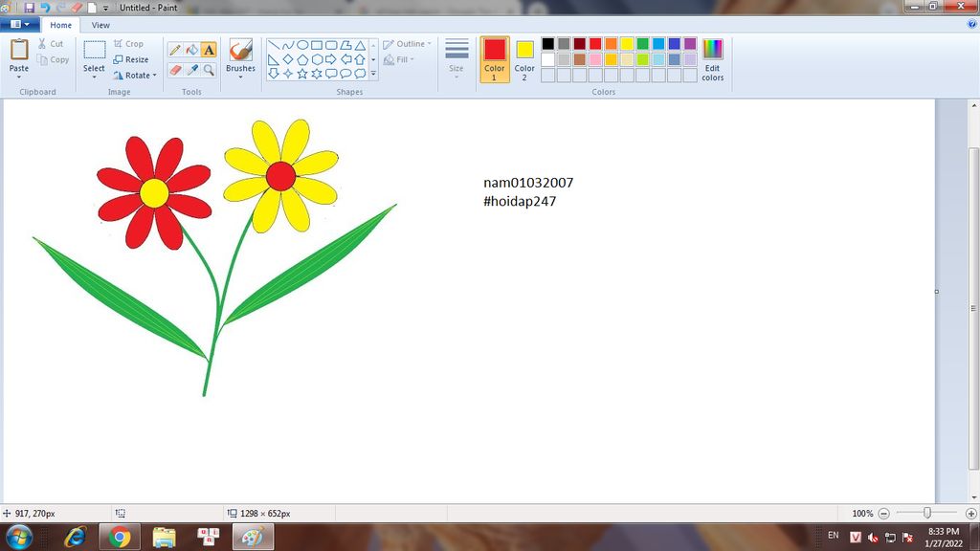Open Google Chrome from the taskbar
980x551 pixels.
[120, 538]
